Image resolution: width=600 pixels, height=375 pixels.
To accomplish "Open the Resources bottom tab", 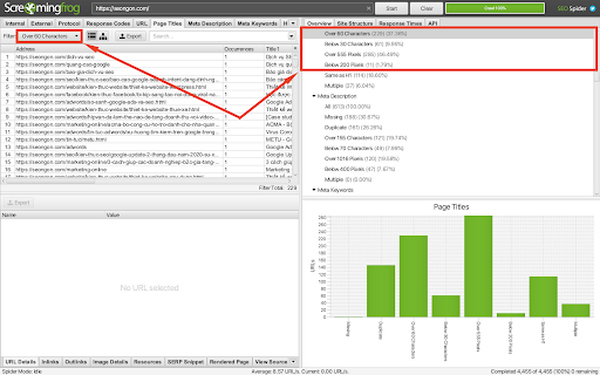I will tap(147, 362).
